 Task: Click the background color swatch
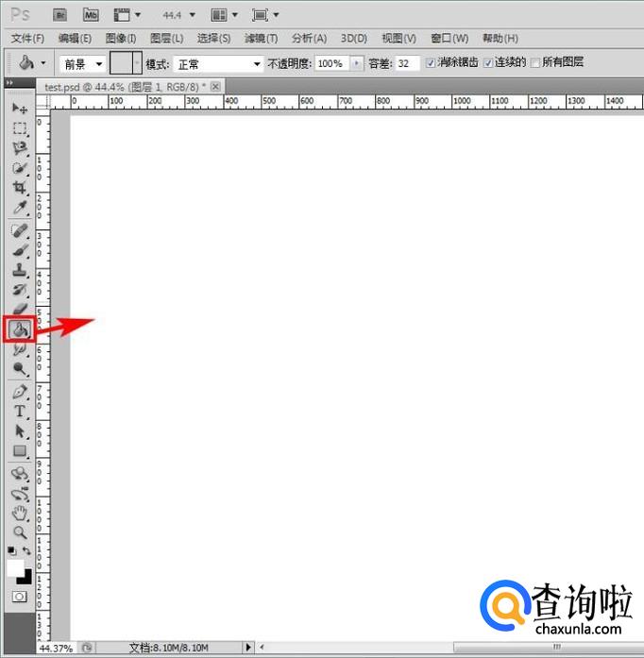26,579
